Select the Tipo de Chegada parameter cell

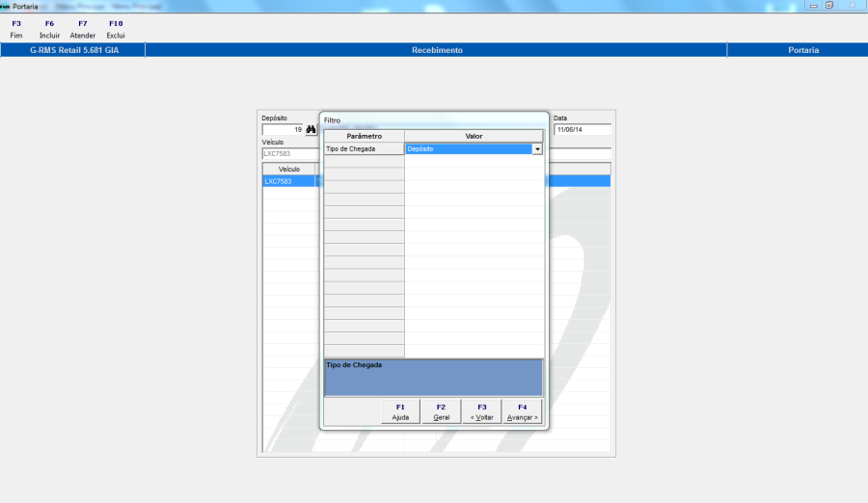pos(364,148)
